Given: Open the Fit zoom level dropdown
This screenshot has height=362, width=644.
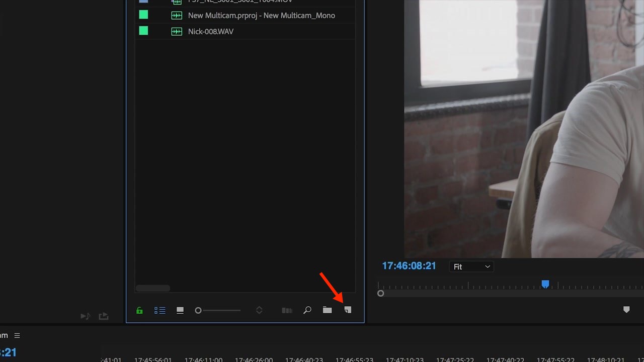Looking at the screenshot, I should (x=471, y=266).
